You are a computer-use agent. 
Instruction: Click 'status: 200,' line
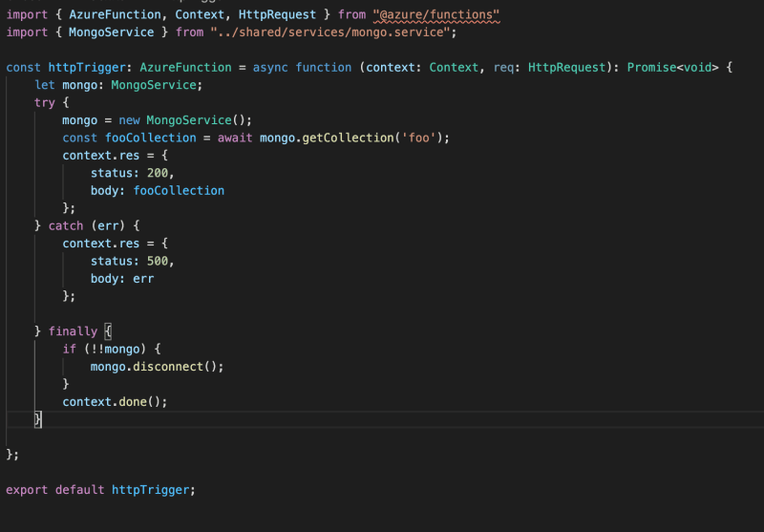click(133, 173)
